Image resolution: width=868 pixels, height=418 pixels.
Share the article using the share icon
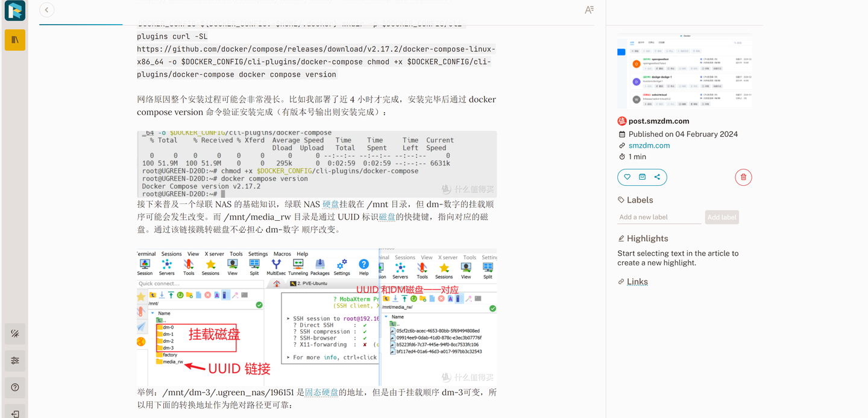[x=657, y=177]
